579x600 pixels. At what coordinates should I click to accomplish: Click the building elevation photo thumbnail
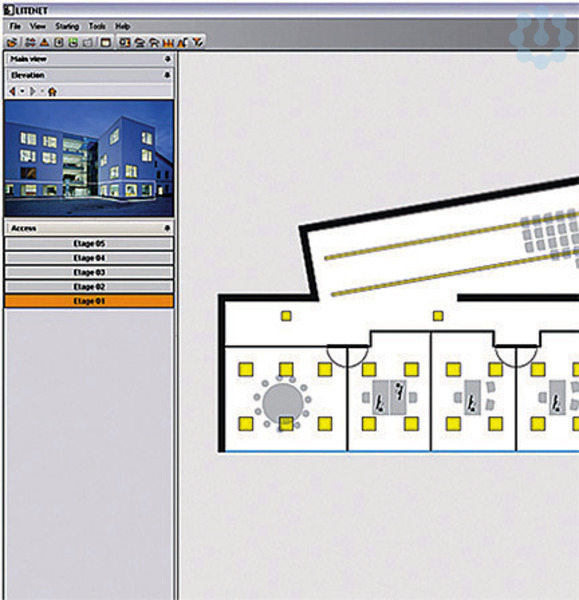coord(89,158)
